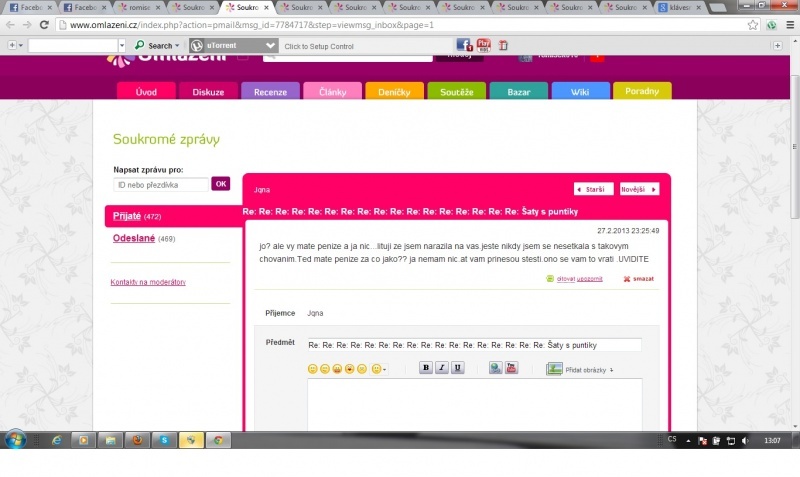Click the ID nebo přezdívka field
Screen dimensions: 800x477
pos(160,184)
